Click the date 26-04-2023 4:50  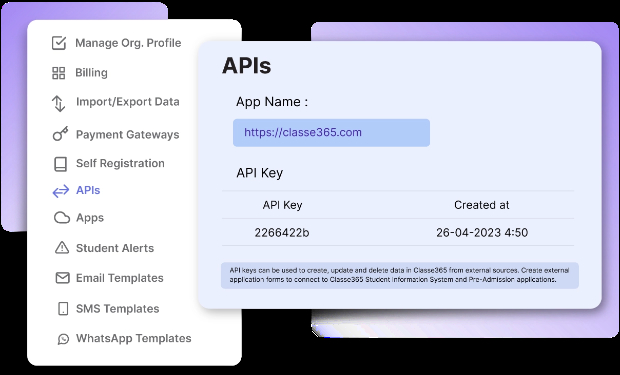pos(482,233)
